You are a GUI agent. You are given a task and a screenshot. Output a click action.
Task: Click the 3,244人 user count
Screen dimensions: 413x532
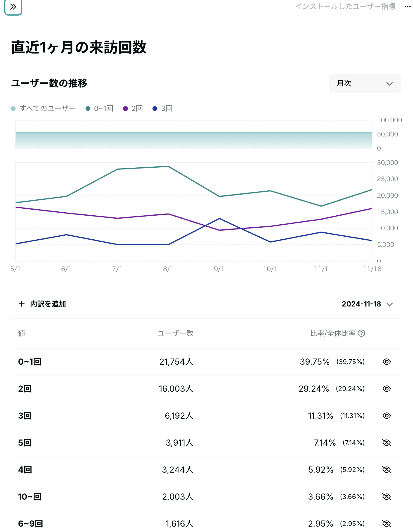(x=178, y=470)
